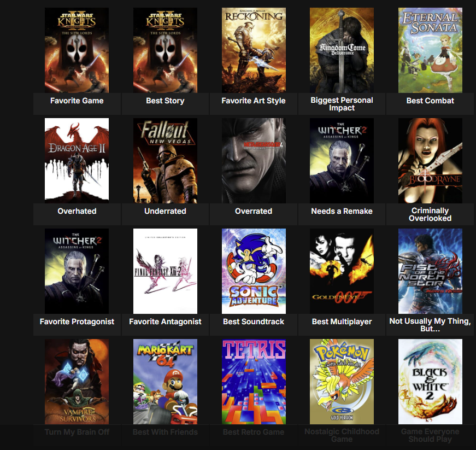This screenshot has width=476, height=450.
Task: Select the "Favorite Antagonist" label
Action: tap(165, 322)
